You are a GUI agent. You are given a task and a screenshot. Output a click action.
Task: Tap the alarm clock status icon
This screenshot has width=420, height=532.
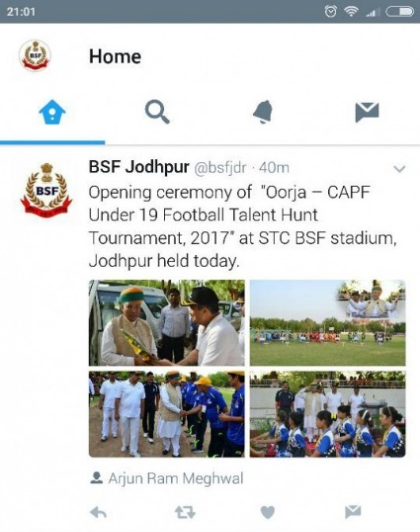[x=330, y=12]
